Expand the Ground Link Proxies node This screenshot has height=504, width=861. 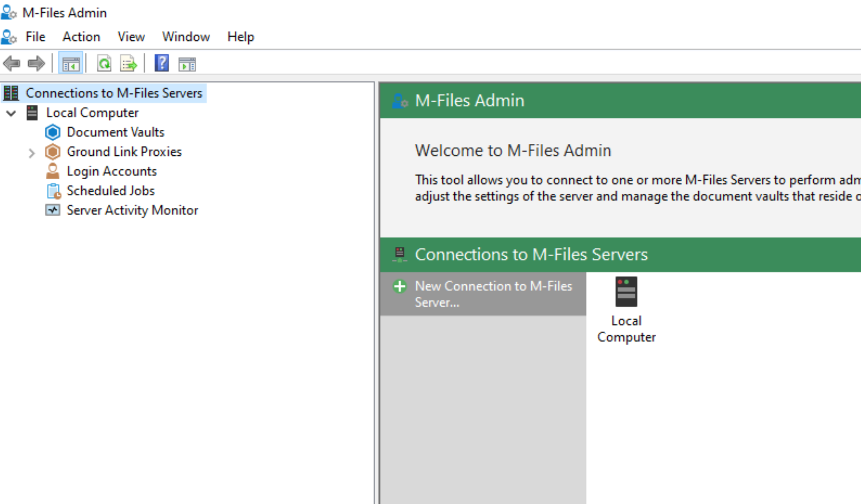click(32, 153)
